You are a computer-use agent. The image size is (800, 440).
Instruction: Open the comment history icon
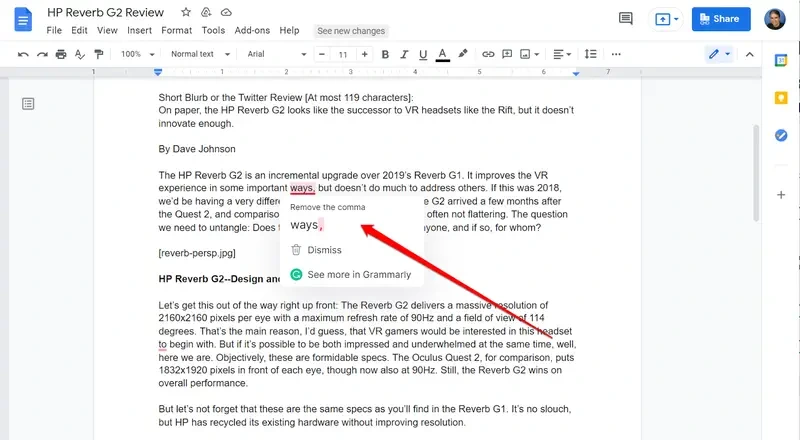coord(626,19)
